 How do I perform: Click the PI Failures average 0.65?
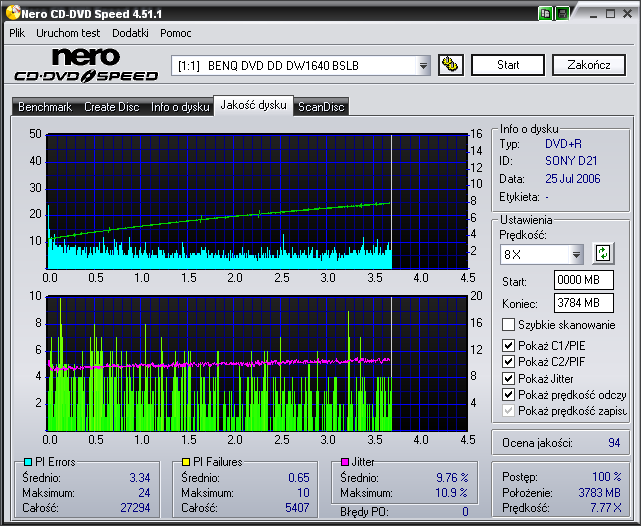299,478
